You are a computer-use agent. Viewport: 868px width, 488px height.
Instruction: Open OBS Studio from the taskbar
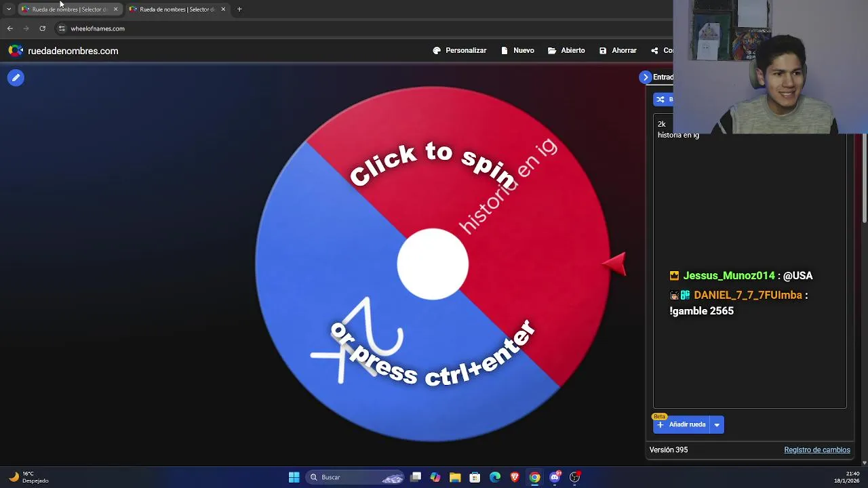tap(574, 477)
